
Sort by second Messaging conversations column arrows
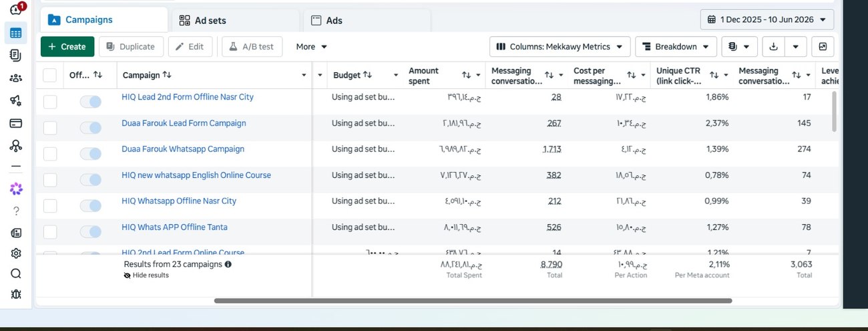(797, 76)
